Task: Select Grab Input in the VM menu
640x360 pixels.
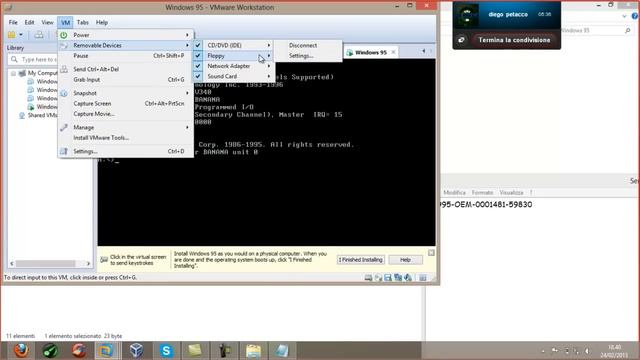Action: click(125, 80)
